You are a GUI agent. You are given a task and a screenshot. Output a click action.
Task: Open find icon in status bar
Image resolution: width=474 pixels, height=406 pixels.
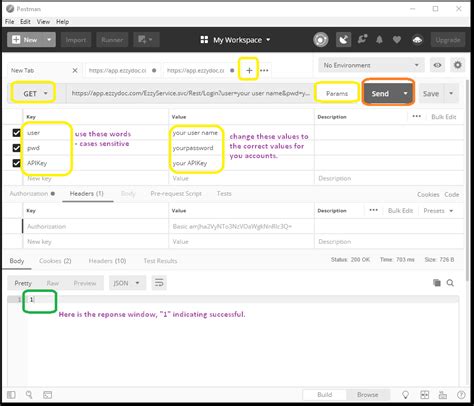point(29,395)
